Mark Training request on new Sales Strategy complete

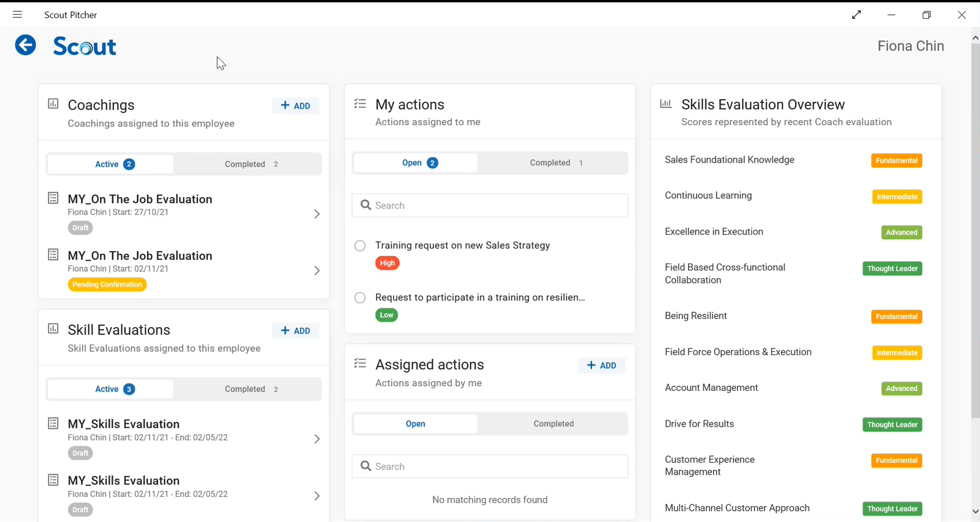coord(360,246)
